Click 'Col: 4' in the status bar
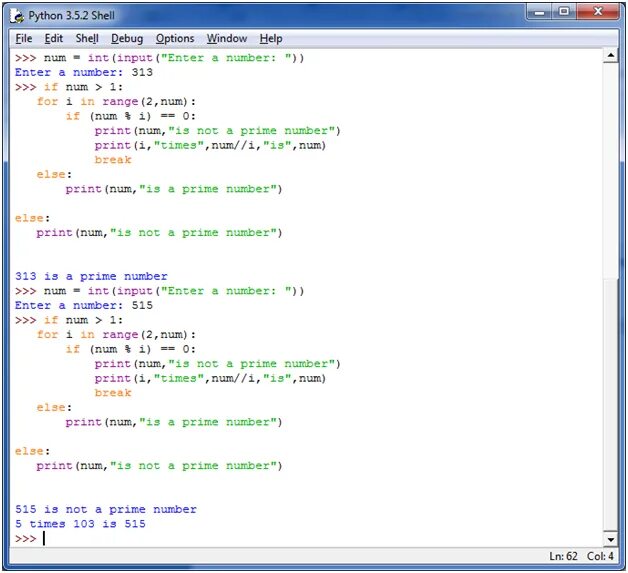The image size is (628, 573). (600, 556)
